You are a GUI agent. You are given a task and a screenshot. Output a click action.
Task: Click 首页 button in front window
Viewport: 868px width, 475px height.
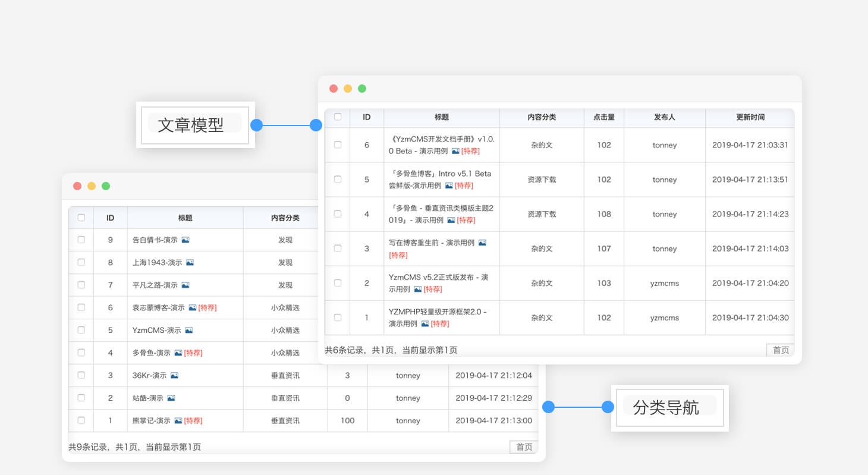[x=781, y=350]
